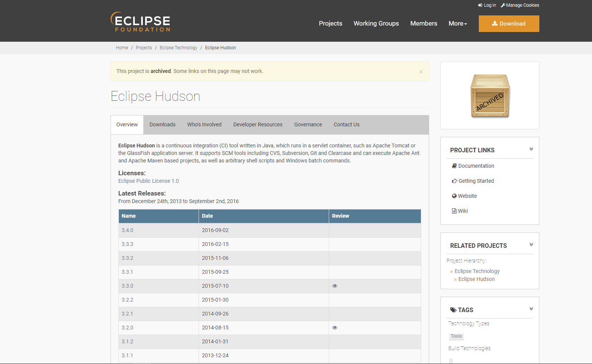
Task: Open the Contact Us tab
Action: [x=346, y=125]
